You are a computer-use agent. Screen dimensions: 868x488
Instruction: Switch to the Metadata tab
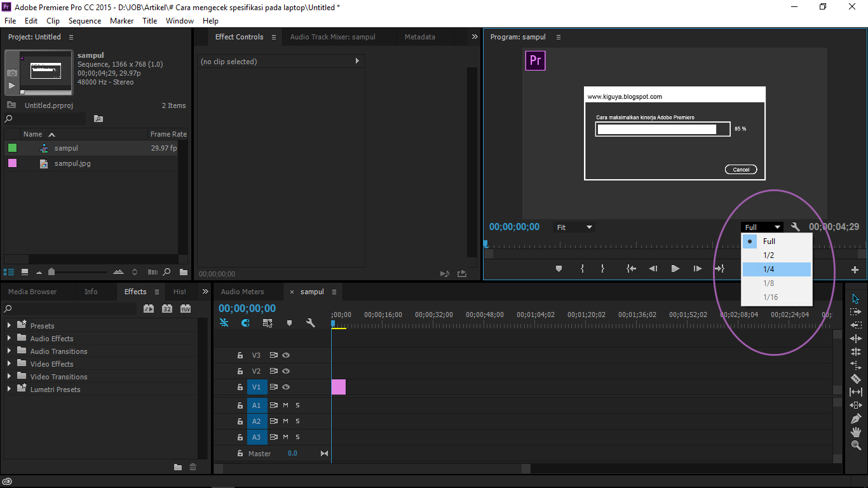[419, 37]
